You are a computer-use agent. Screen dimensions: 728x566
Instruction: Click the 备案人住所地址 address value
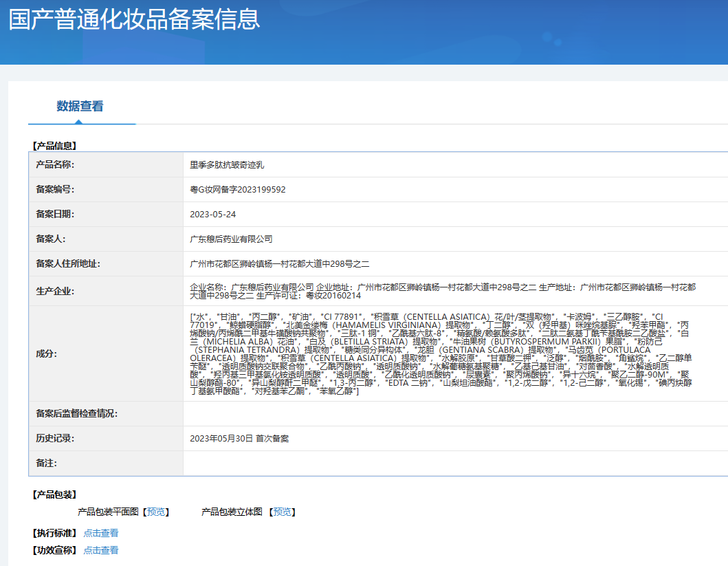click(280, 264)
